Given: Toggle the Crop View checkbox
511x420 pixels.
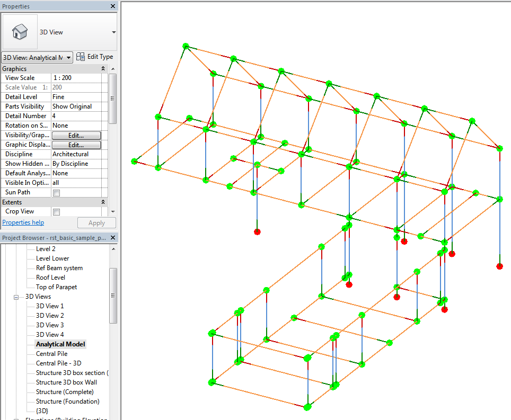Looking at the screenshot, I should point(56,212).
